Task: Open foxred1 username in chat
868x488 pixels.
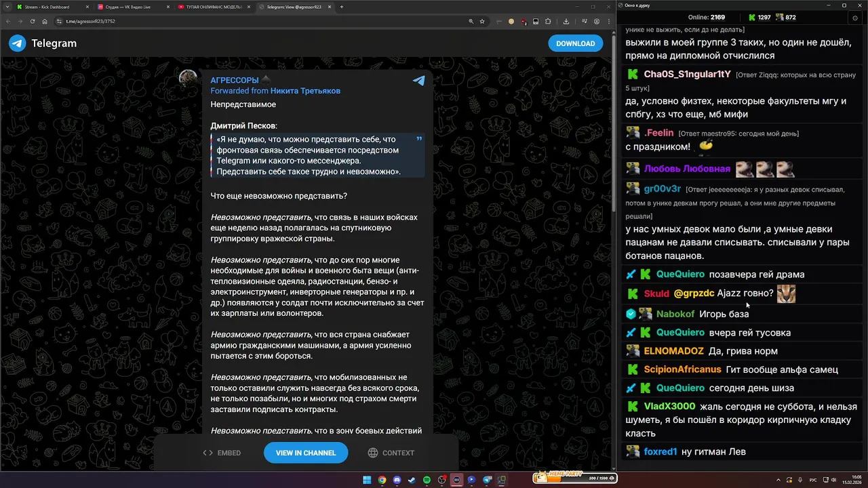Action: click(x=660, y=451)
